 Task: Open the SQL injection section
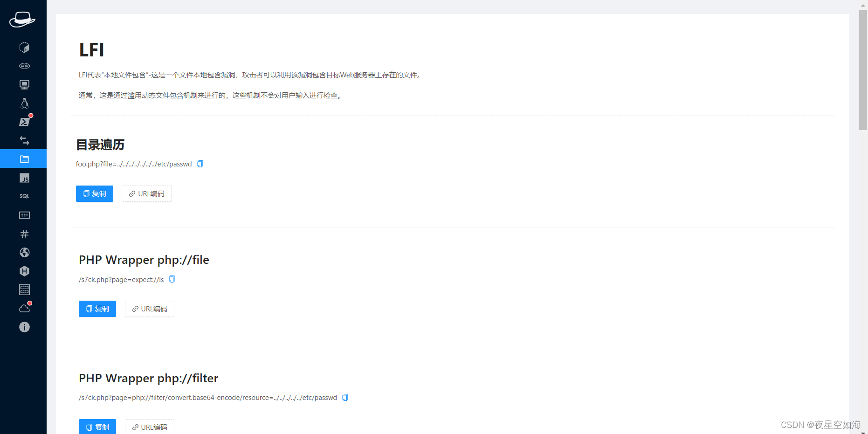[x=24, y=196]
